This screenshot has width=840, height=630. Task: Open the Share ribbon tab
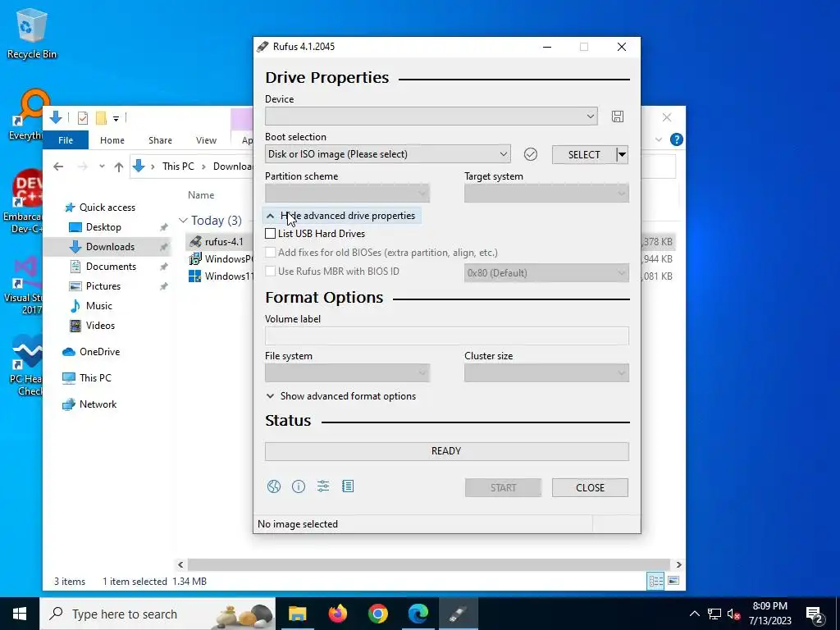coord(160,140)
